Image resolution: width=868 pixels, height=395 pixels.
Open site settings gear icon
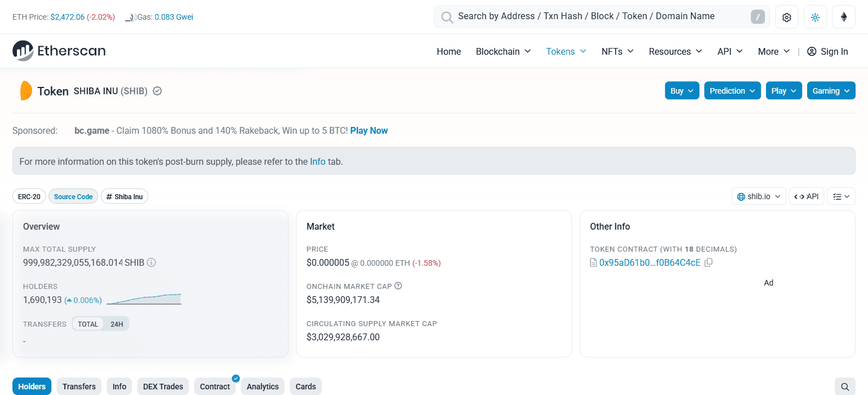pos(787,17)
